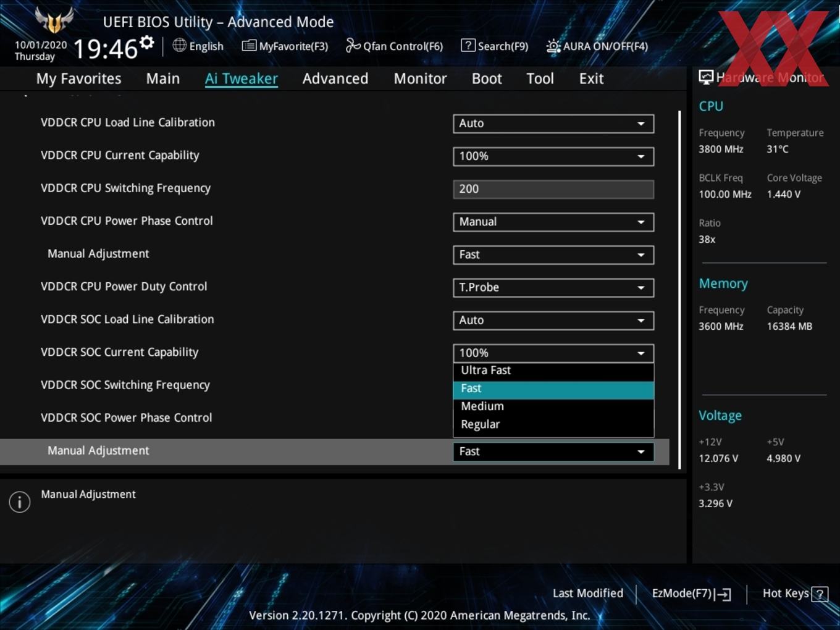Click the Search(F9) question mark icon

[468, 45]
